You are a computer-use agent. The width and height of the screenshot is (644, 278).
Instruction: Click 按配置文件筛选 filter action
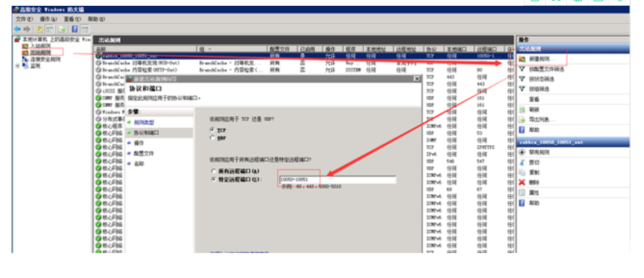(546, 69)
